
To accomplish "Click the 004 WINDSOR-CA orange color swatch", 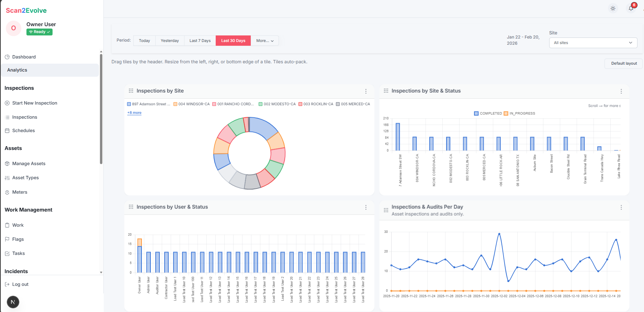I will (x=175, y=104).
